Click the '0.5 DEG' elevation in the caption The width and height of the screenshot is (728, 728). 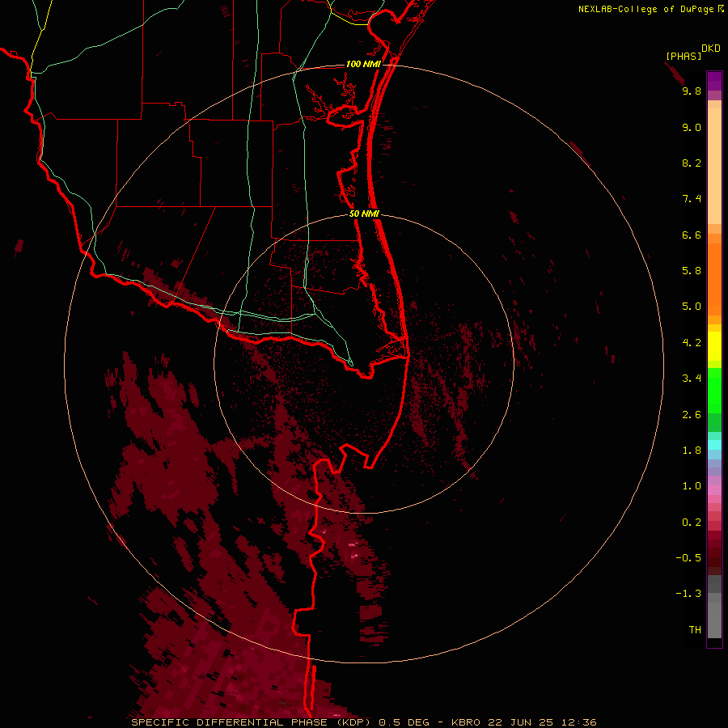pyautogui.click(x=404, y=722)
